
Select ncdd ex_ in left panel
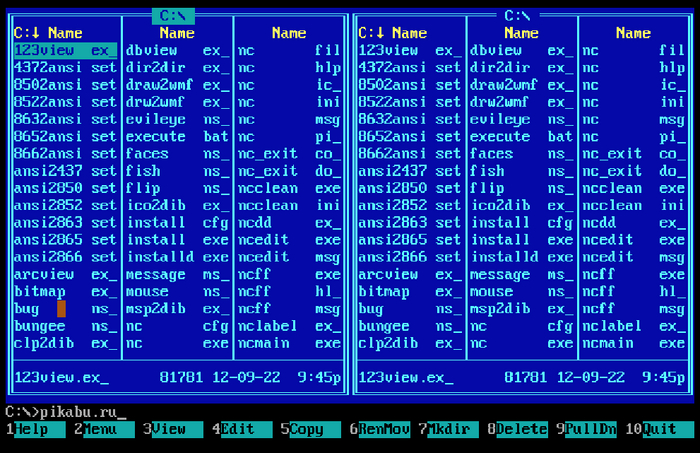[x=289, y=223]
